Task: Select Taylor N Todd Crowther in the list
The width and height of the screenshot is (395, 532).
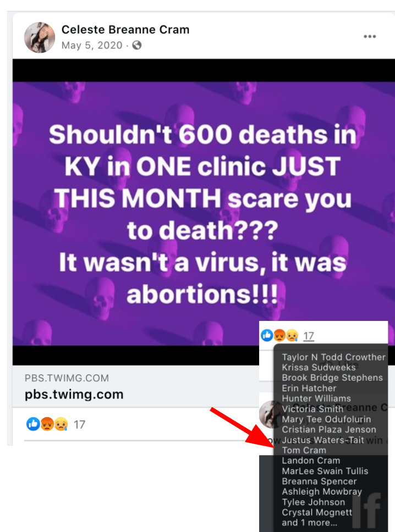Action: (x=333, y=357)
